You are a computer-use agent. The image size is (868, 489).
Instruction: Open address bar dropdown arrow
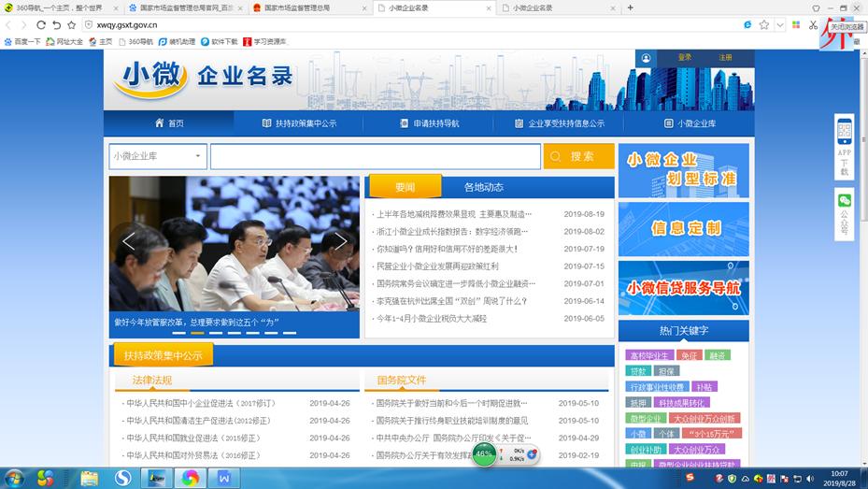tap(780, 25)
